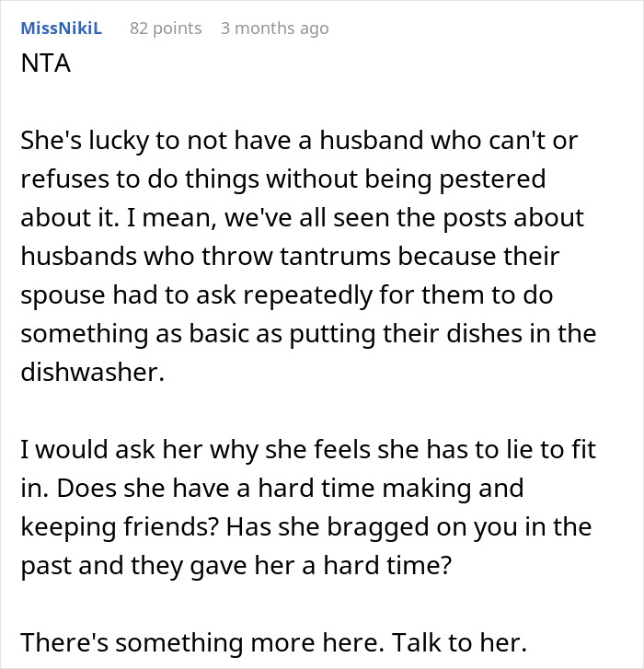Click the '3 months ago' timestamp
The height and width of the screenshot is (669, 644).
(x=274, y=29)
